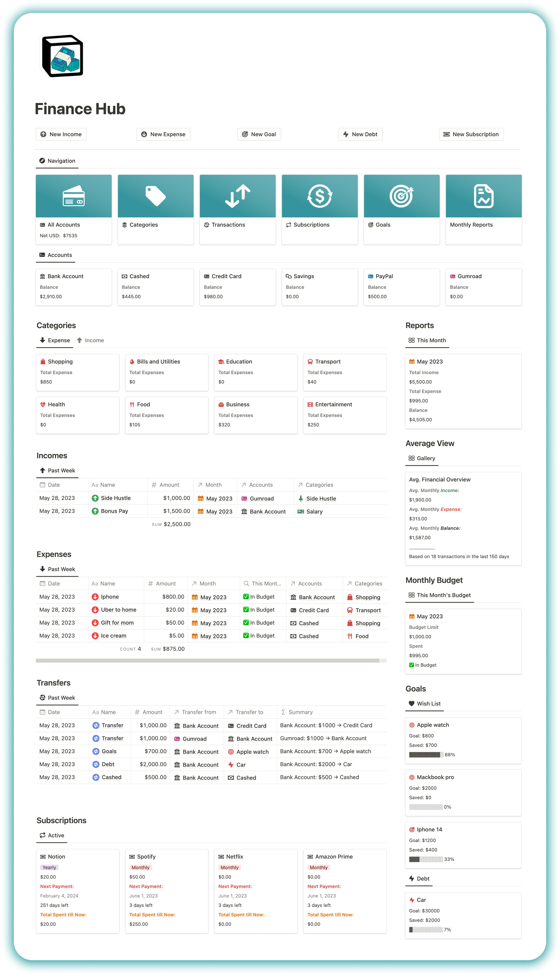
Task: Click the Expenses table horizontal scrollbar
Action: [x=208, y=660]
